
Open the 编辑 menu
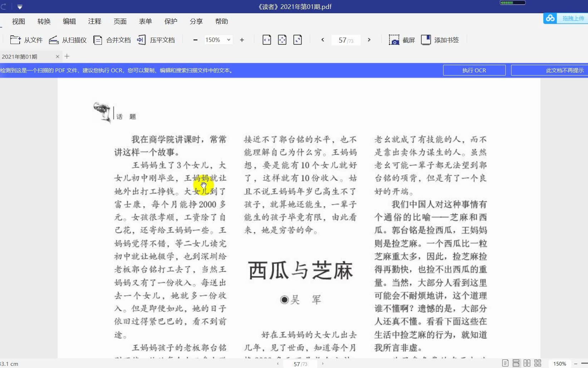tap(69, 21)
